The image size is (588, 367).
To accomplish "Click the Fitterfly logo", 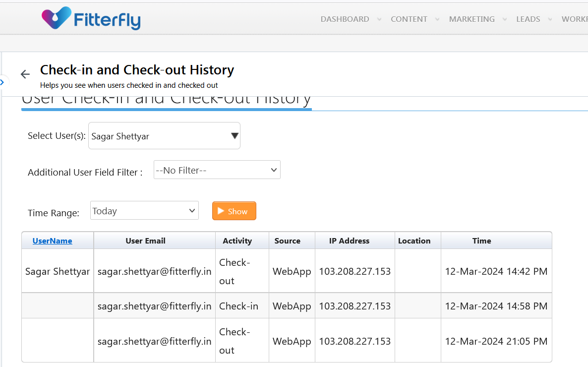I will pyautogui.click(x=91, y=19).
